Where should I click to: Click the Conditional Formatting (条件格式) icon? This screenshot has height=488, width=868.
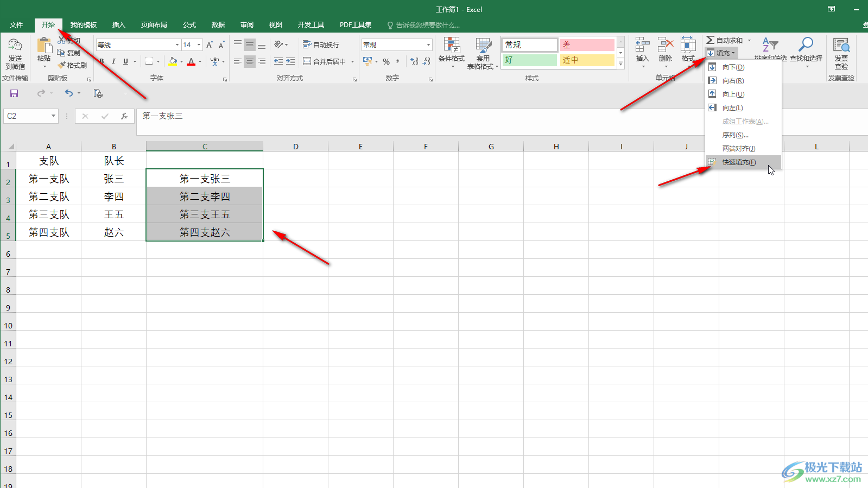[x=452, y=46]
